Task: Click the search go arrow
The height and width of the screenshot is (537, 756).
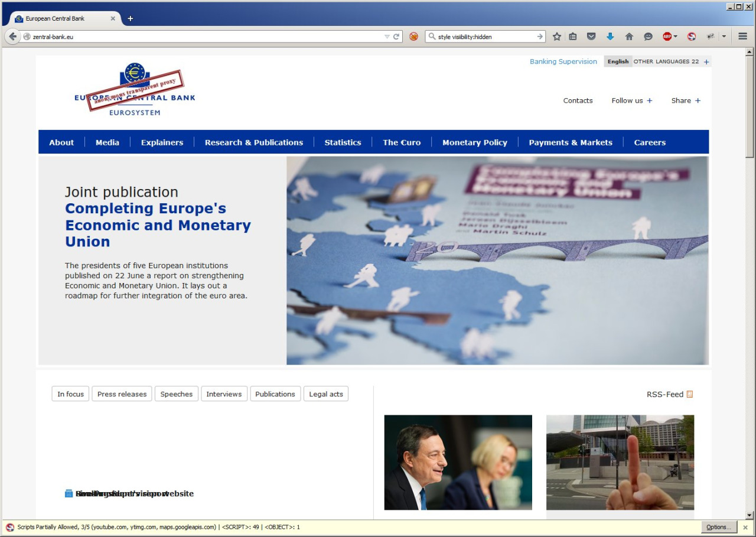Action: (539, 37)
